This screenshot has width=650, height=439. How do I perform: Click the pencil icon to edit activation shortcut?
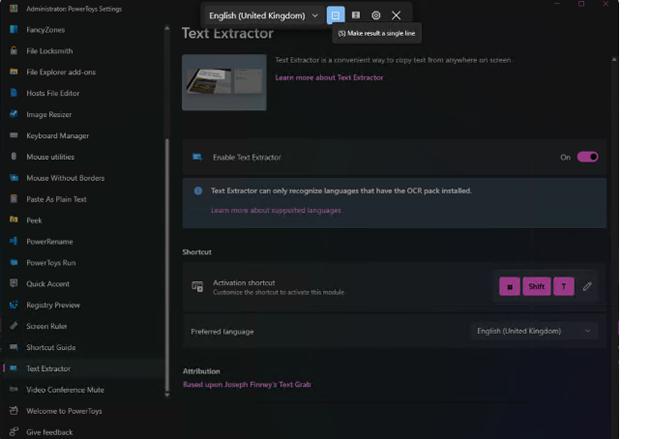[587, 287]
